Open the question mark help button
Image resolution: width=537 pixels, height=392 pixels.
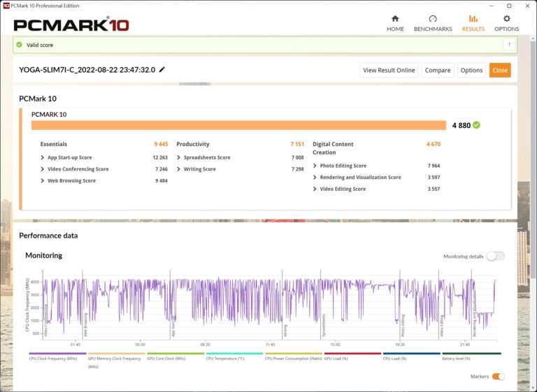(509, 45)
